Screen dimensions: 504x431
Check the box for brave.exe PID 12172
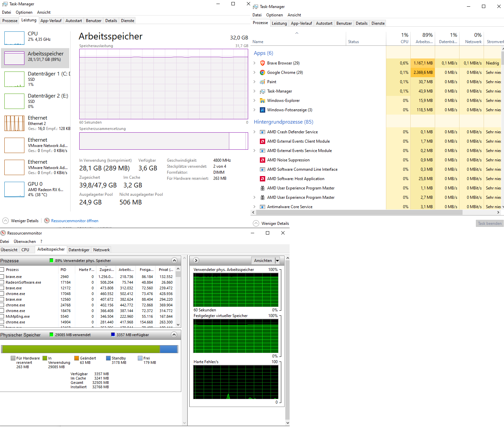point(2,288)
